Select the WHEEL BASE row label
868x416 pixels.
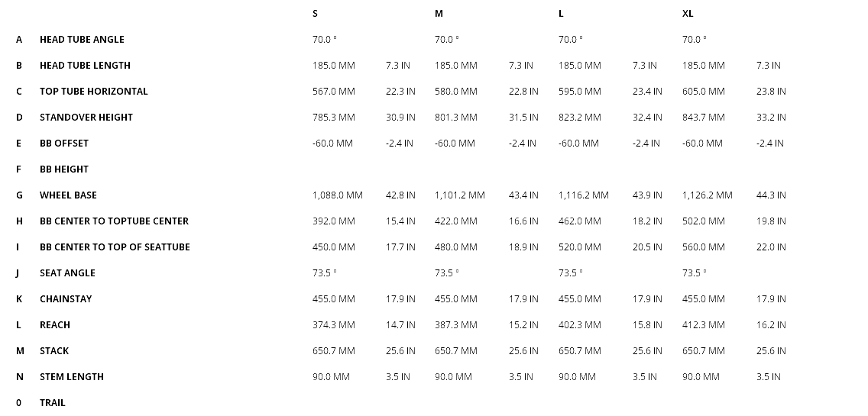tap(68, 195)
